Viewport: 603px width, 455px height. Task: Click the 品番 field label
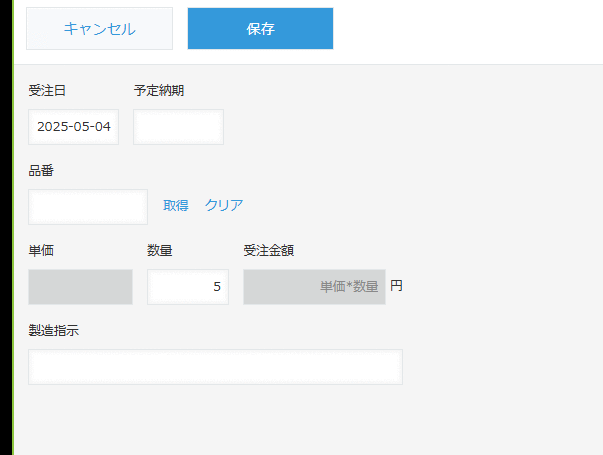41,171
